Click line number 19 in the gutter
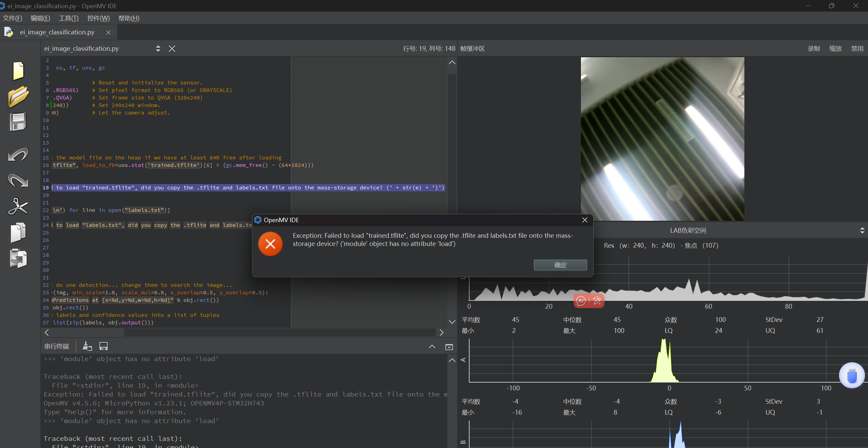The image size is (868, 448). [x=46, y=188]
